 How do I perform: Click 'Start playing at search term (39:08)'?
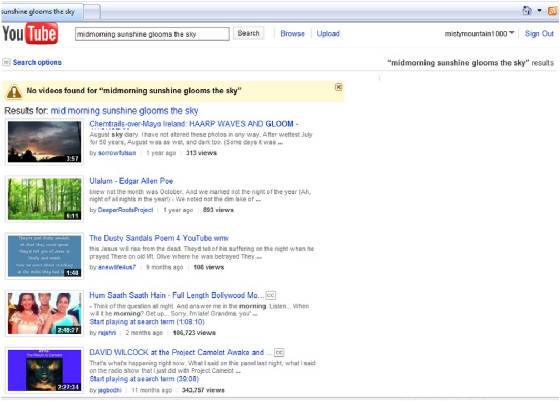click(144, 379)
